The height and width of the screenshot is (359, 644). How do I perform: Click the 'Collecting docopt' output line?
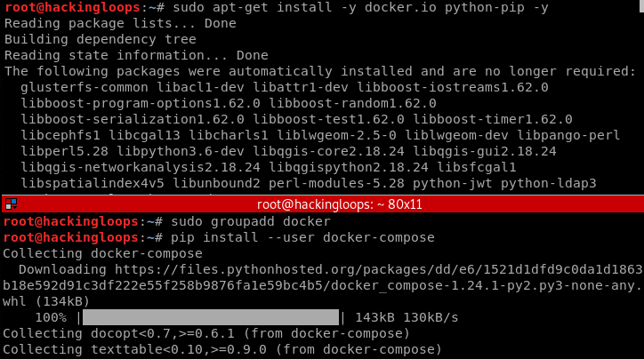point(206,333)
